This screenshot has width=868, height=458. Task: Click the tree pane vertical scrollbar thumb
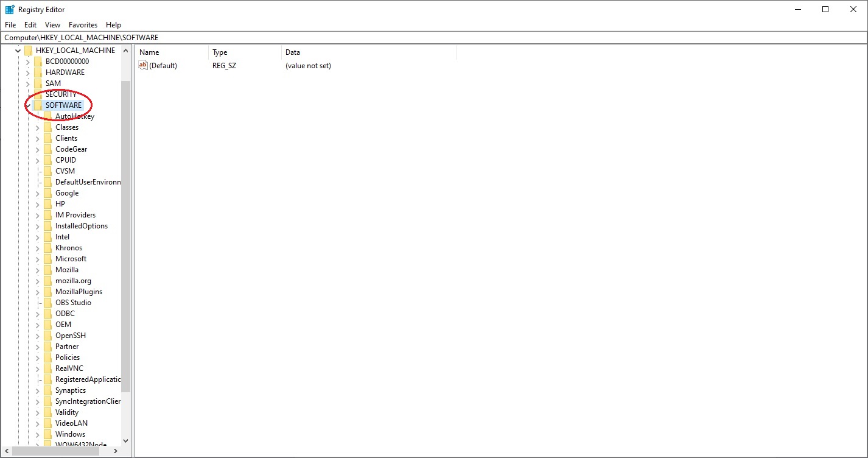pyautogui.click(x=126, y=236)
